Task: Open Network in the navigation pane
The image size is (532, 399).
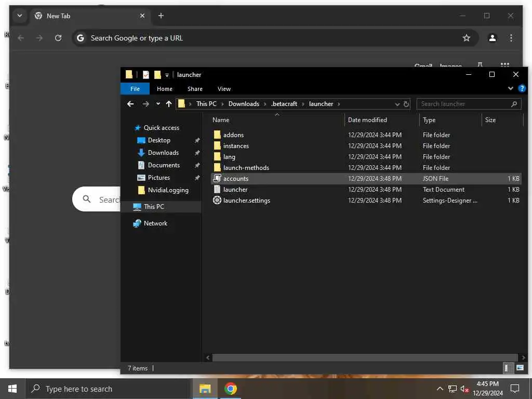Action: click(155, 223)
